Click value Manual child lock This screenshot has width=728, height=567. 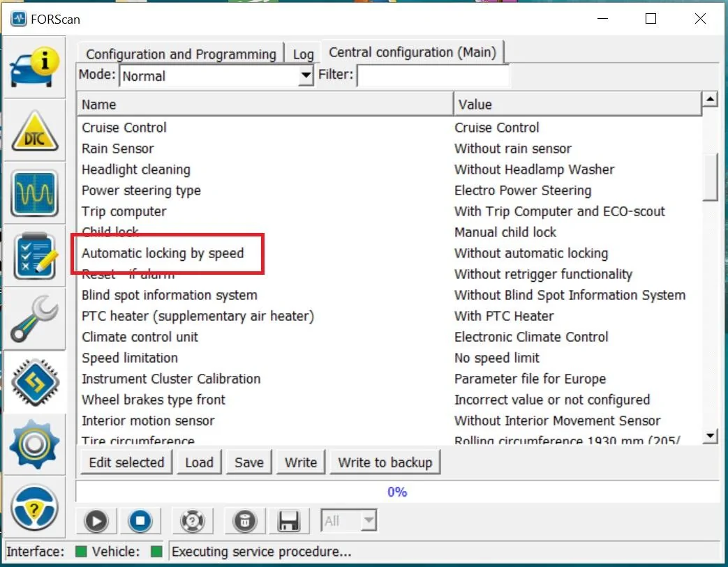[505, 232]
